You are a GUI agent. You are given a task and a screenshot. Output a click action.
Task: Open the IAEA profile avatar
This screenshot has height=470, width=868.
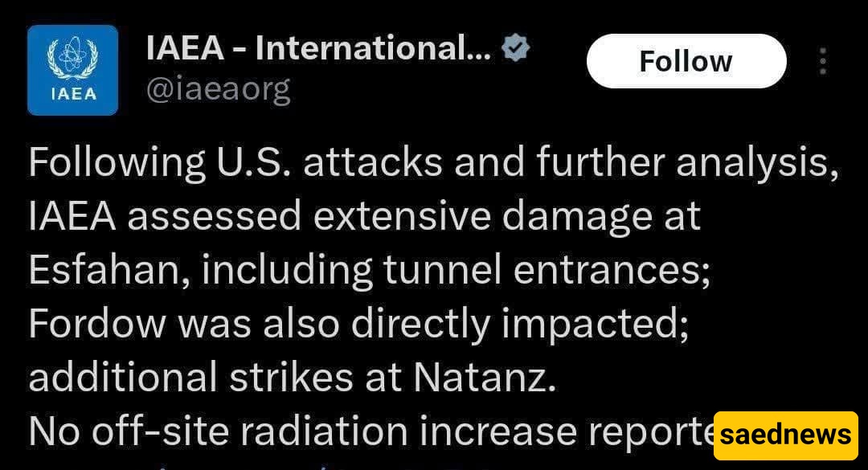pyautogui.click(x=72, y=71)
